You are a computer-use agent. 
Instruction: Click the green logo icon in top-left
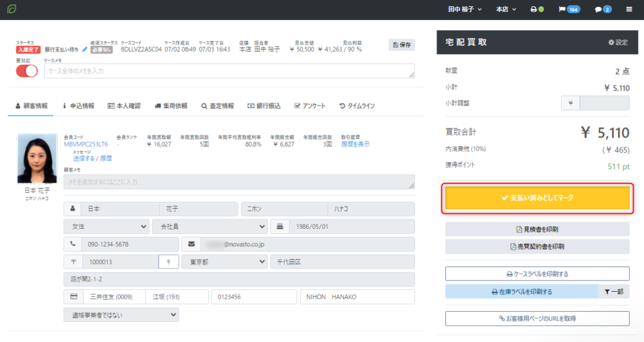(12, 9)
